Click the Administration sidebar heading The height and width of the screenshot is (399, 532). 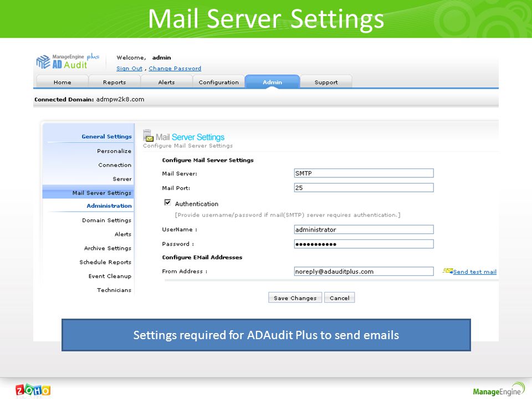pos(109,206)
